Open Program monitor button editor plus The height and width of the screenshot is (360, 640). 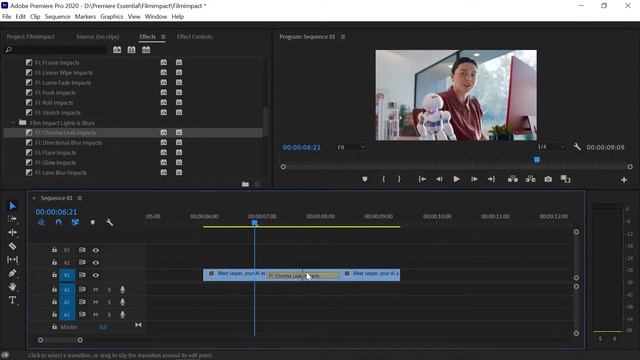(624, 180)
